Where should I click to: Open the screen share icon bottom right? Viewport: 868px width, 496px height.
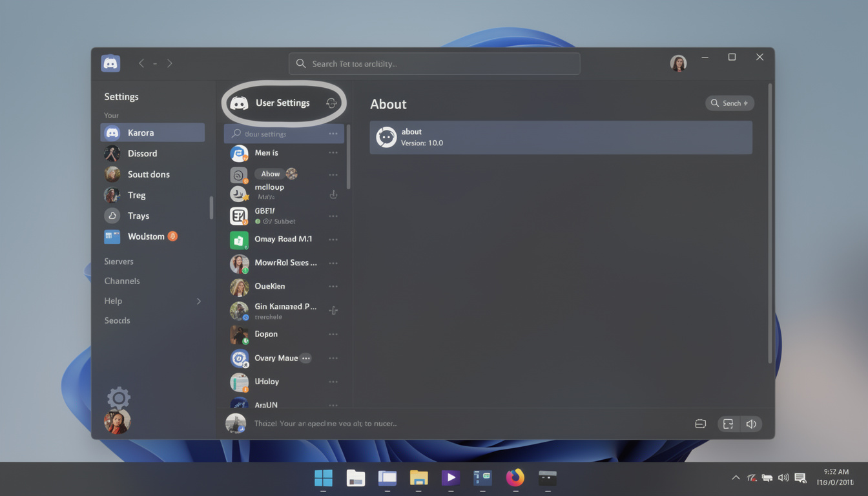(728, 424)
